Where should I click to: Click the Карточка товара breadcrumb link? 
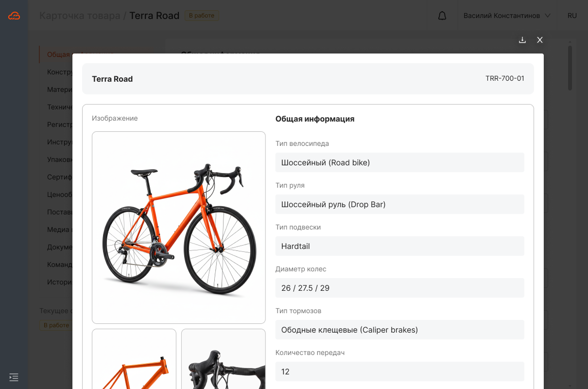pyautogui.click(x=80, y=16)
